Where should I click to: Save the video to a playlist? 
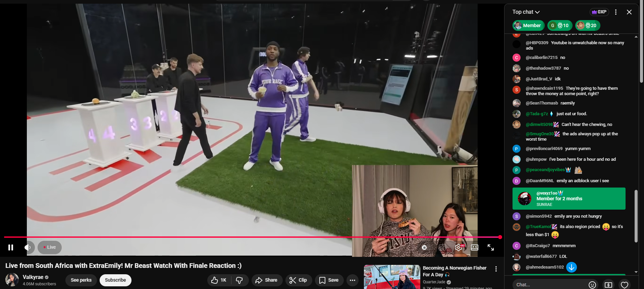point(329,280)
